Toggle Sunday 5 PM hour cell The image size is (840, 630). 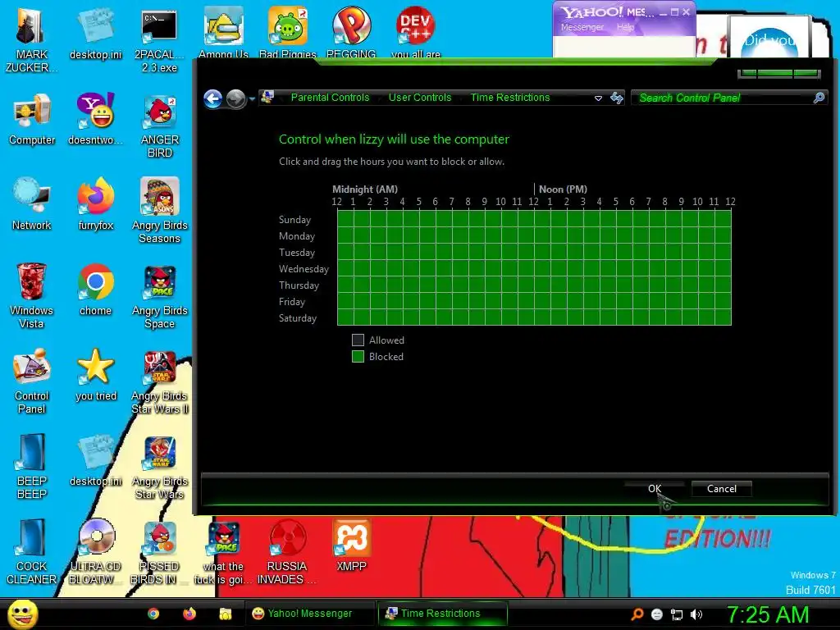[x=624, y=219]
